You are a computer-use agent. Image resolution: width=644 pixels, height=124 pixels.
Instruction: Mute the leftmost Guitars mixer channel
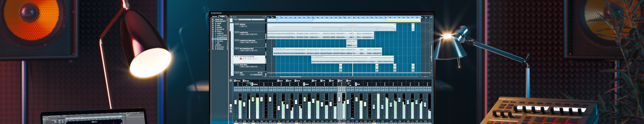pos(236,88)
